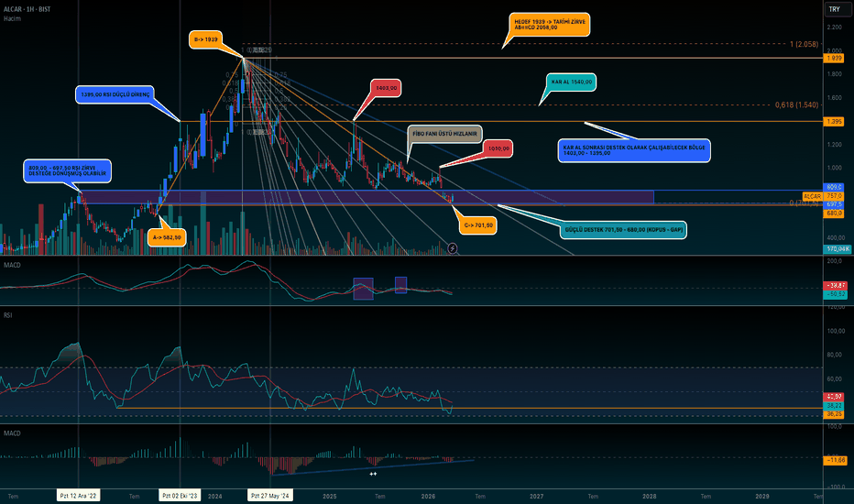Click the Hacim volume indicator label
The width and height of the screenshot is (854, 504).
(12, 18)
